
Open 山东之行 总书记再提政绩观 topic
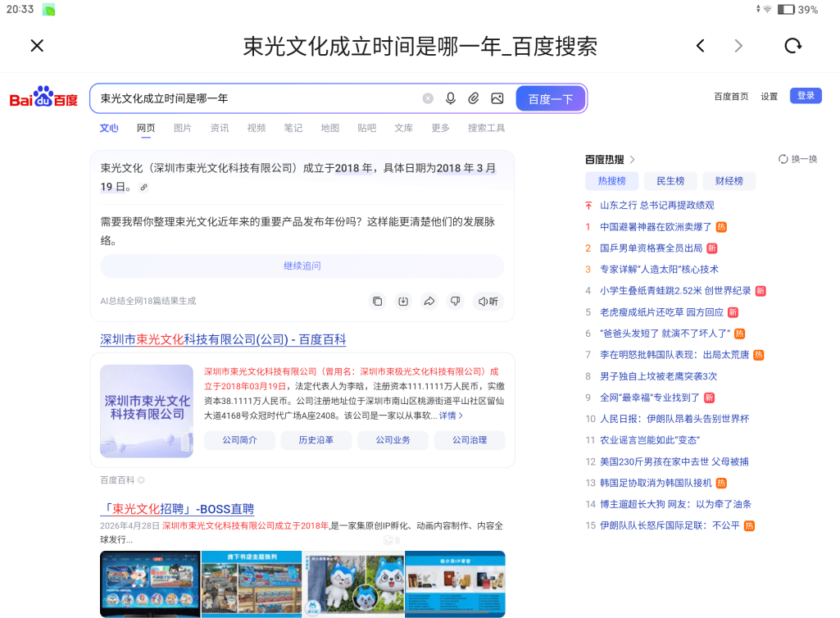(656, 205)
